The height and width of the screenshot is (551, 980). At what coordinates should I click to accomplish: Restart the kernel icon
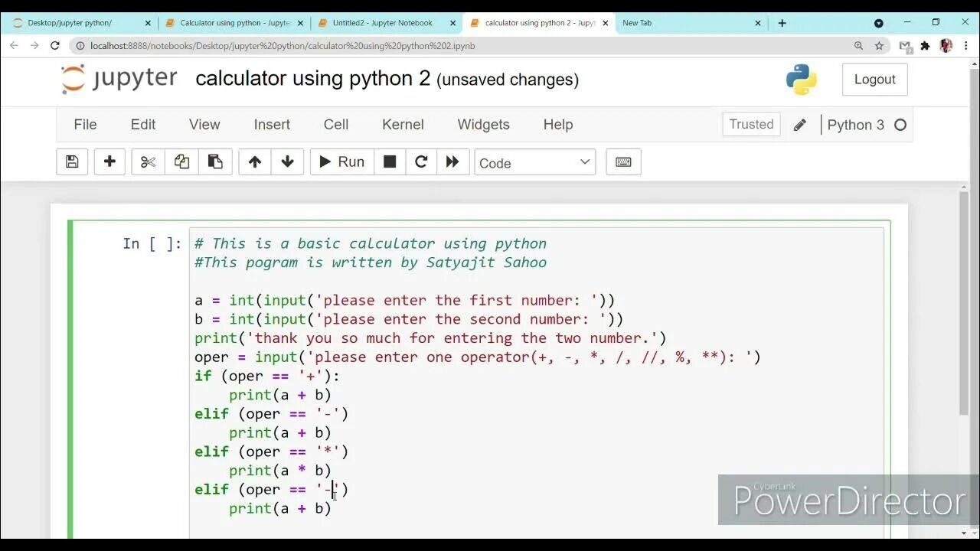click(421, 161)
